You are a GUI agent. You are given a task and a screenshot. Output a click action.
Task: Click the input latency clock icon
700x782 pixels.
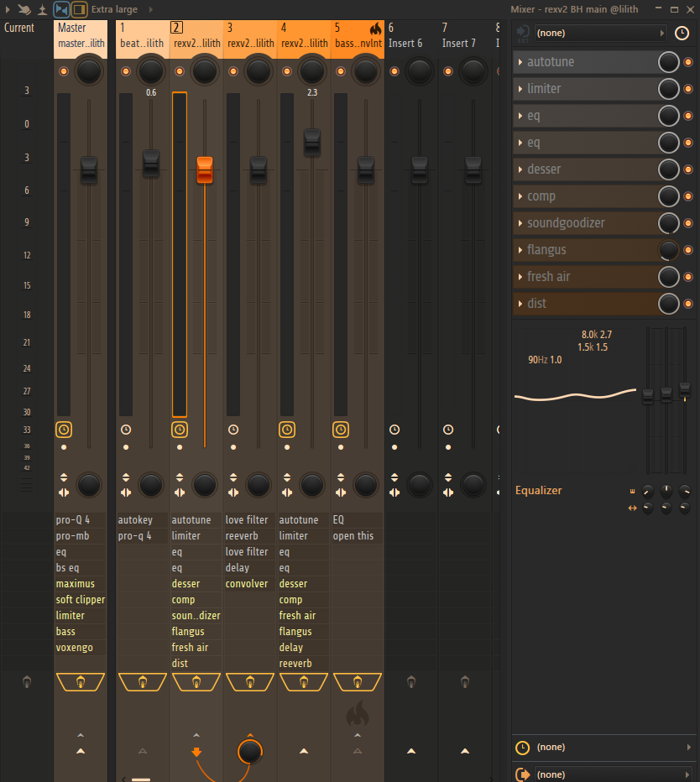tap(682, 33)
